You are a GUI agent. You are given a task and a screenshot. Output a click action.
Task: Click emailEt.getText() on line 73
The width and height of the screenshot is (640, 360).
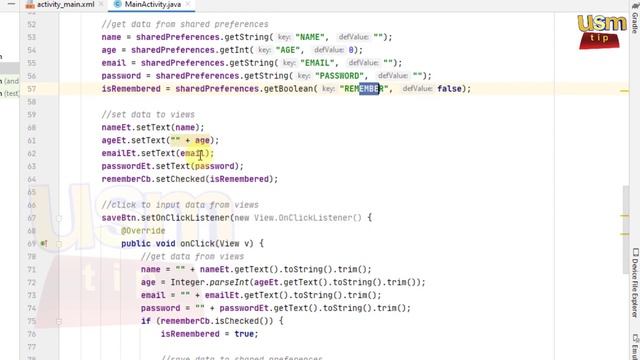[244, 296]
